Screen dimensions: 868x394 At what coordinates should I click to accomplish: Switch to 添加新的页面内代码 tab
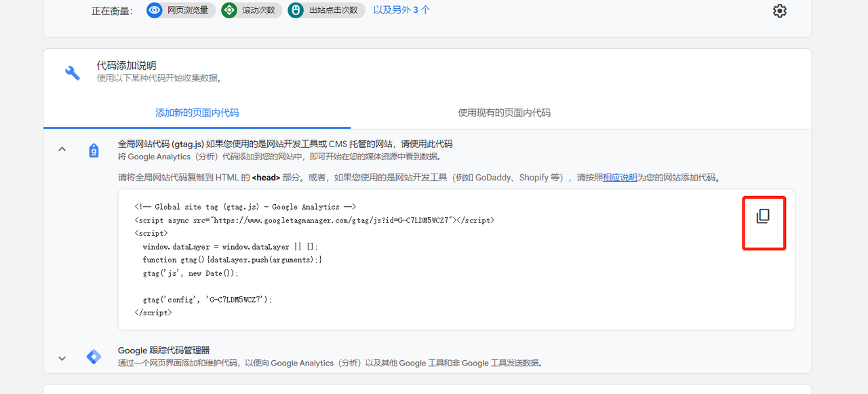click(x=197, y=113)
